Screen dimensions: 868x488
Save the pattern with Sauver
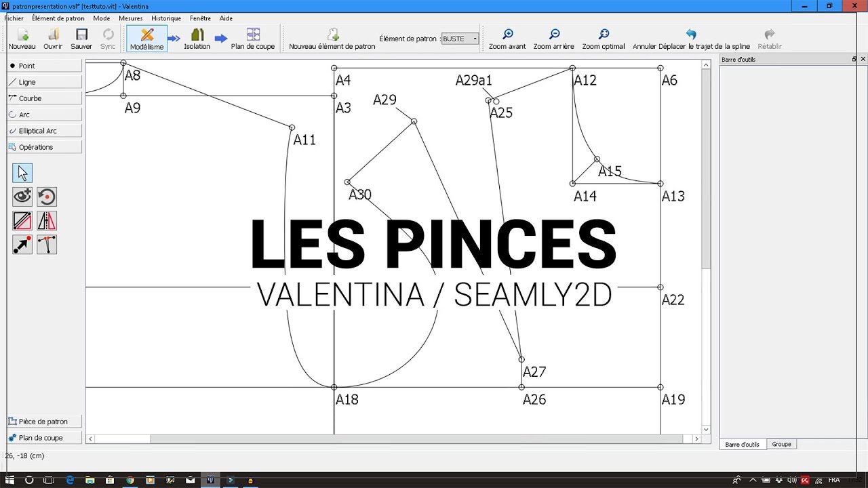81,39
